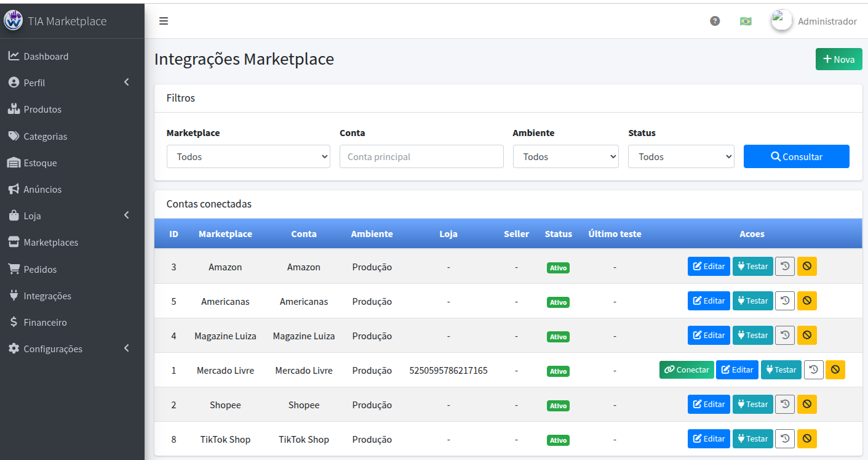Screen dimensions: 868x460
Task: Go to Marketplaces in the sidebar
Action: coord(72,242)
